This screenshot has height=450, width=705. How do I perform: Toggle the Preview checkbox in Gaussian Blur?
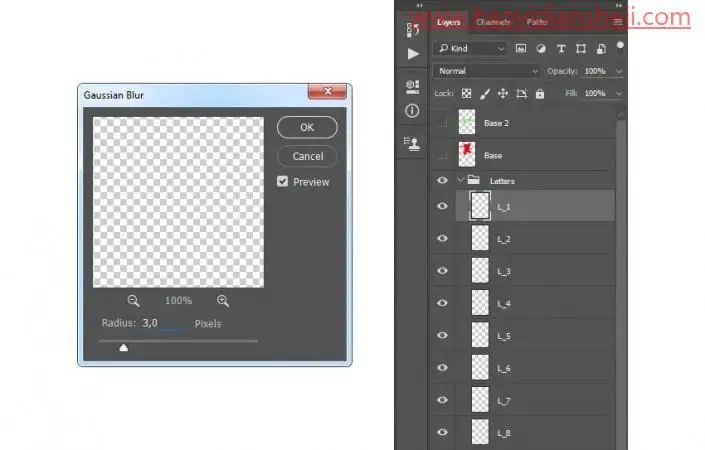[x=282, y=181]
